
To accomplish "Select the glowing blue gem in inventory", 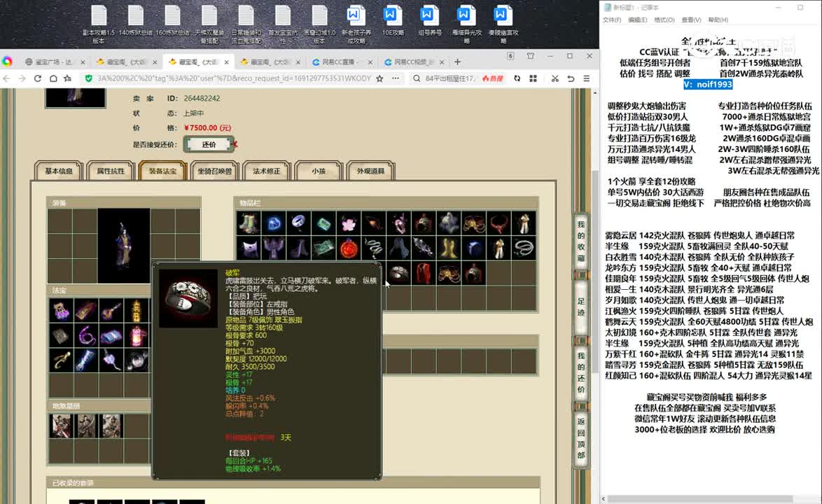I will pos(273,224).
